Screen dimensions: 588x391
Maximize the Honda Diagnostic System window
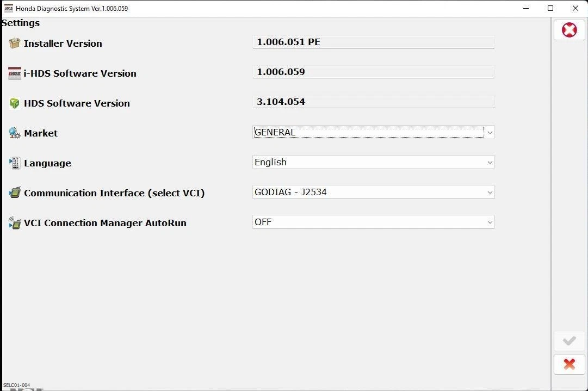tap(550, 8)
